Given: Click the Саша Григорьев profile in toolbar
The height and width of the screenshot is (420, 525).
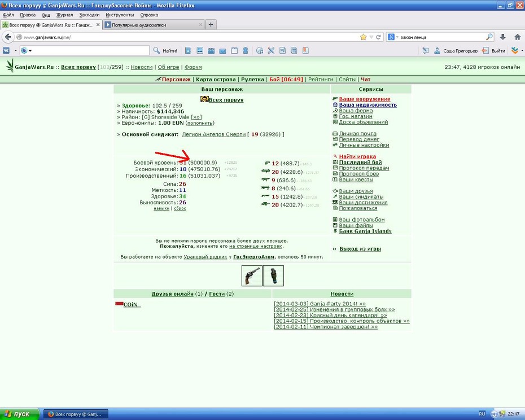Looking at the screenshot, I should 456,51.
